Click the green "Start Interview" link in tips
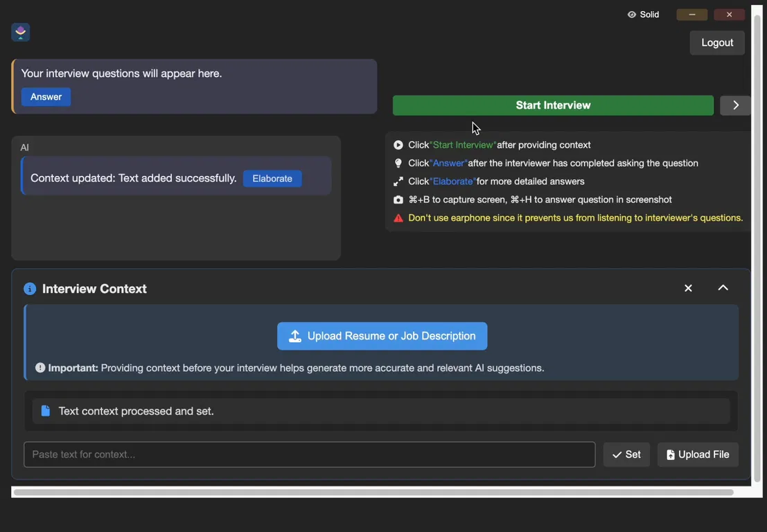This screenshot has width=767, height=532. [x=463, y=145]
